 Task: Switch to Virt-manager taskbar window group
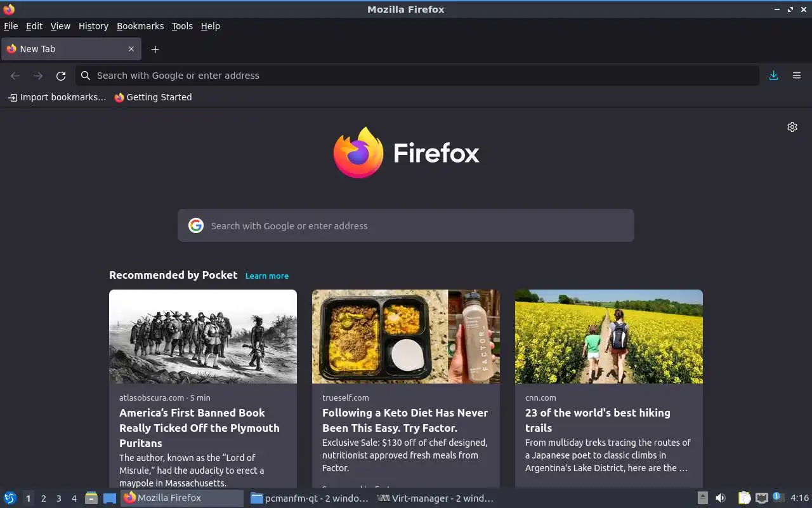435,498
